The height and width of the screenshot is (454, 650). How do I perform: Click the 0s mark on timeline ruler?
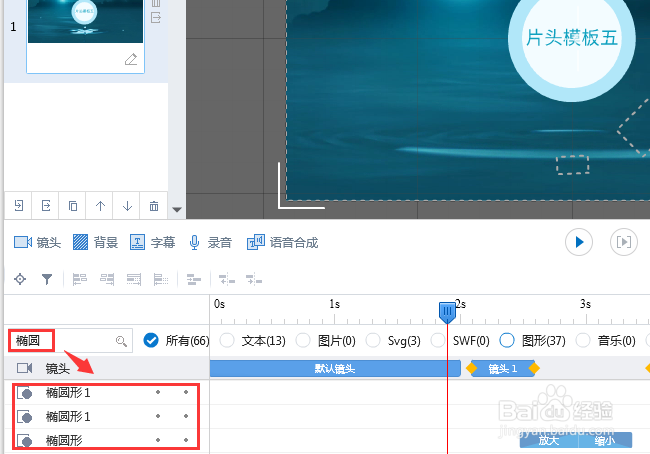[219, 304]
